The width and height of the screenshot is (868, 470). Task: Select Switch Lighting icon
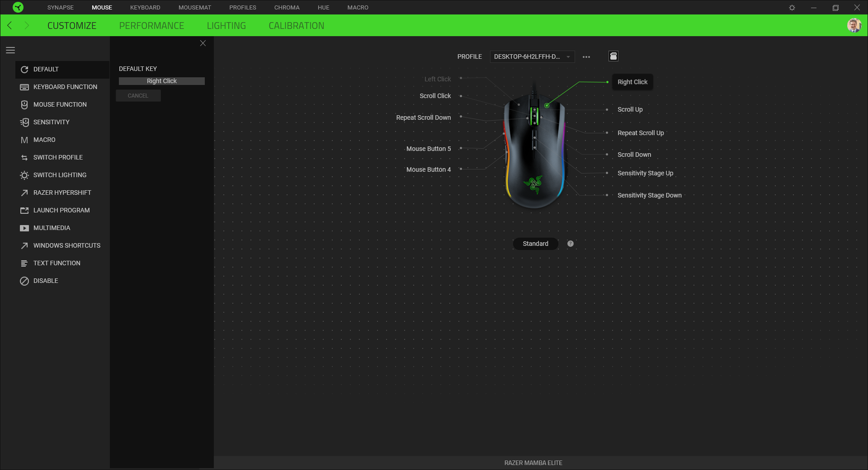(24, 175)
